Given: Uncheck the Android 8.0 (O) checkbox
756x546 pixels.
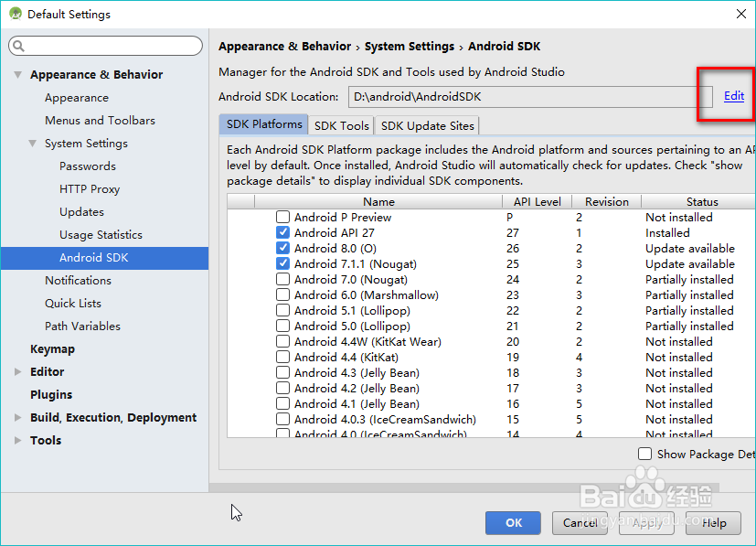Looking at the screenshot, I should [283, 248].
